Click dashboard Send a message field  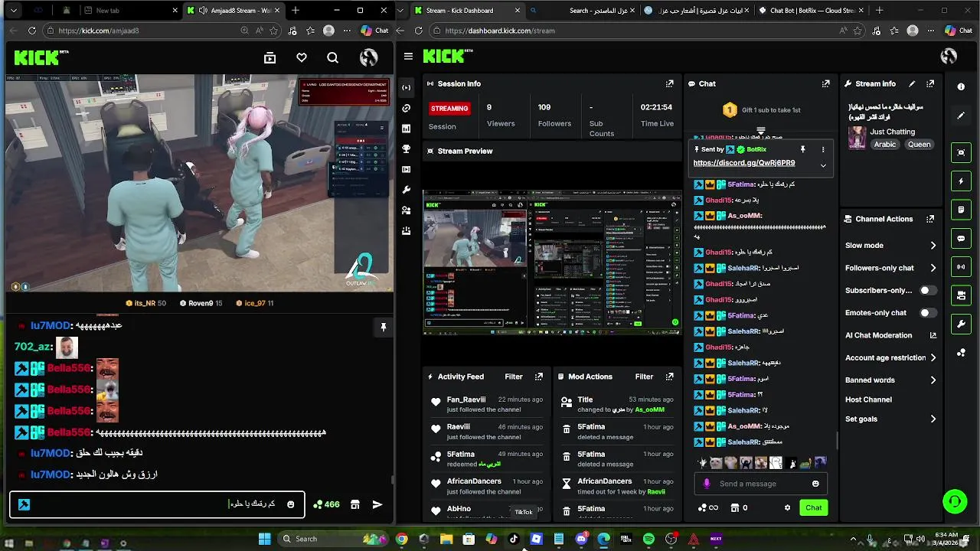click(x=759, y=484)
